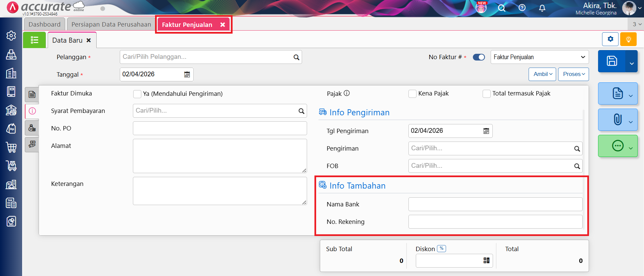Tick Ya (Mendahului Pengiriman) checkbox
Screen dimensions: 644x276
click(137, 94)
